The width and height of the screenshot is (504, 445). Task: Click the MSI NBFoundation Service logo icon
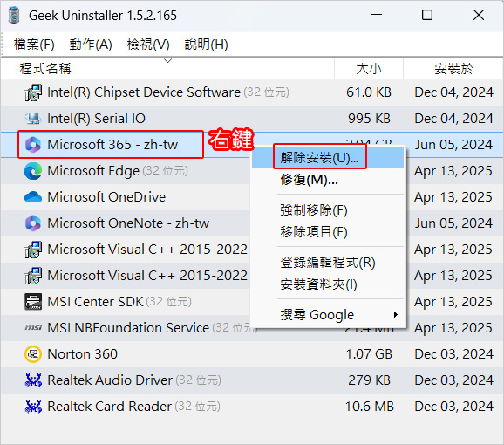point(33,328)
